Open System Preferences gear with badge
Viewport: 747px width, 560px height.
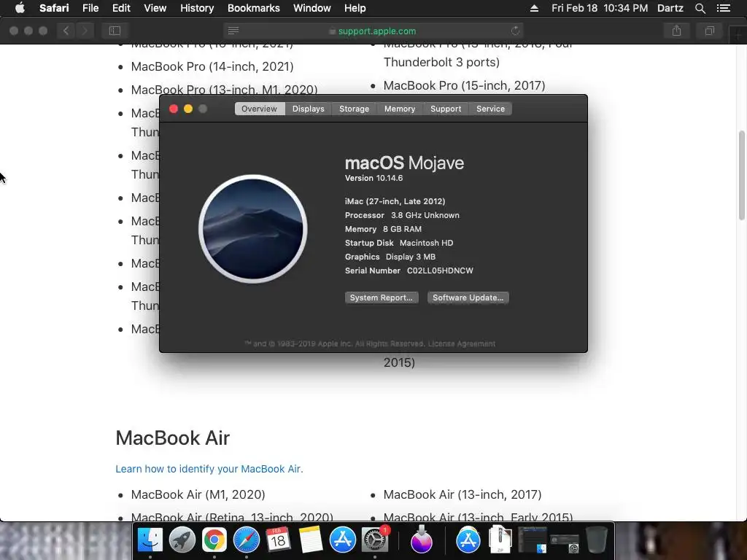pos(376,540)
